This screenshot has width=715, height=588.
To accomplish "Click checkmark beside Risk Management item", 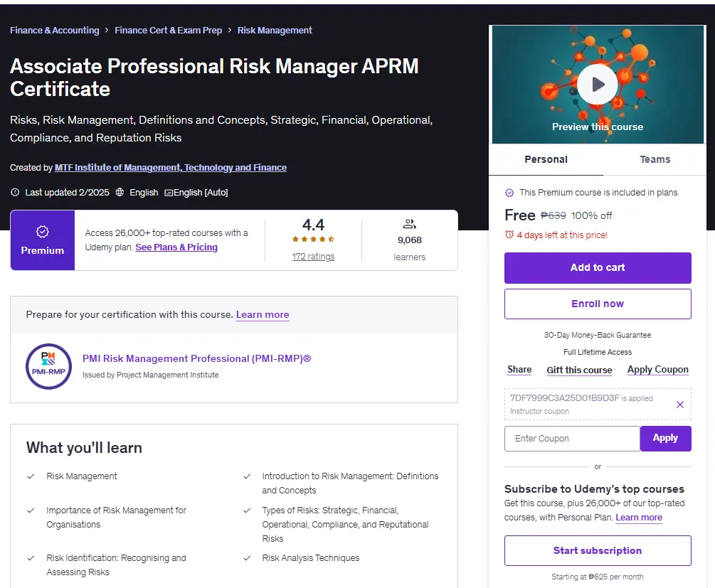I will point(31,476).
